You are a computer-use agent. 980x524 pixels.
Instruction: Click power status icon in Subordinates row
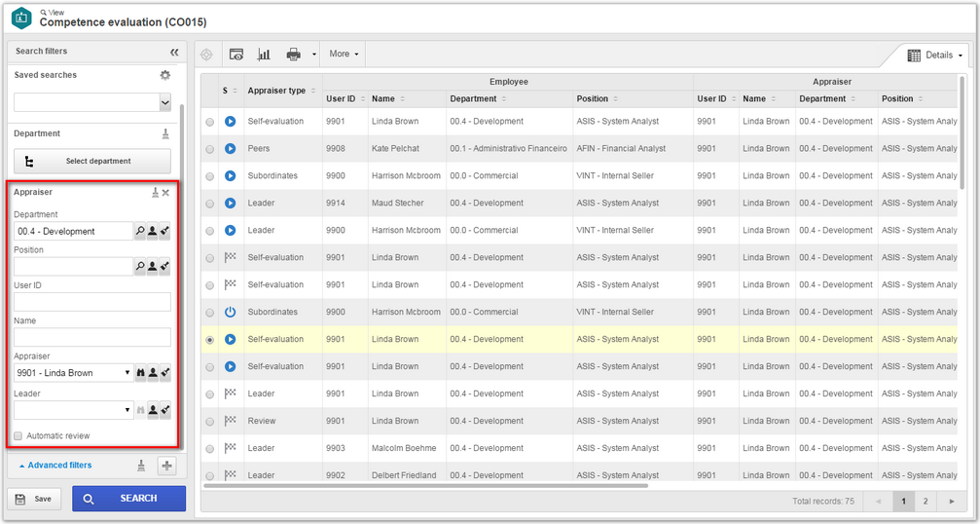click(x=230, y=312)
